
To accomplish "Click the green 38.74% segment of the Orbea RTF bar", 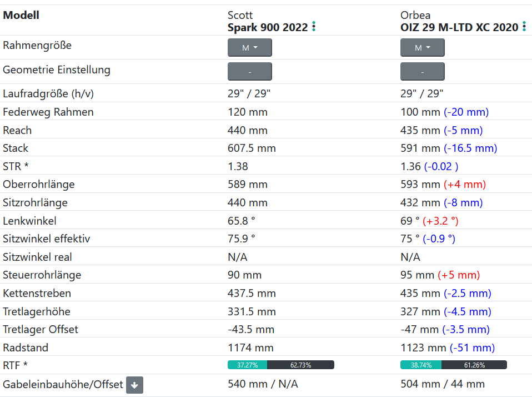I will tap(420, 365).
